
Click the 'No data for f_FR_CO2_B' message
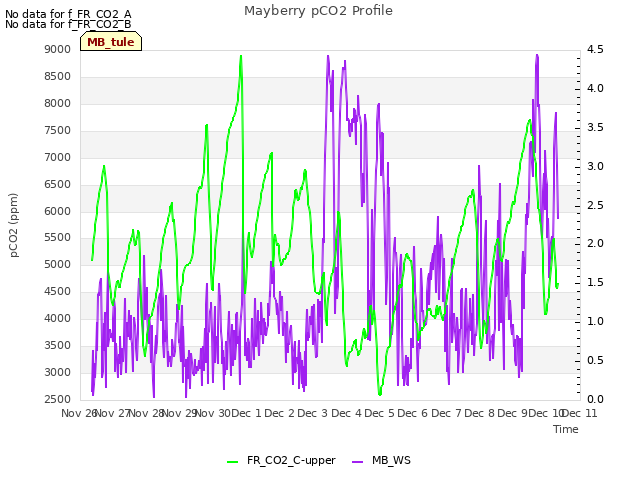[68, 24]
